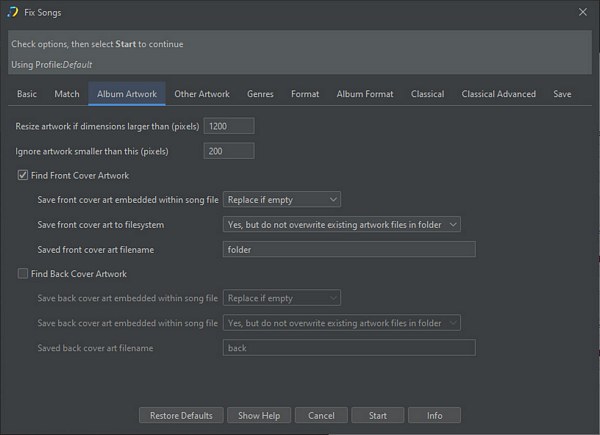The height and width of the screenshot is (435, 600).
Task: Click the Fix Songs app icon in title bar
Action: point(12,12)
